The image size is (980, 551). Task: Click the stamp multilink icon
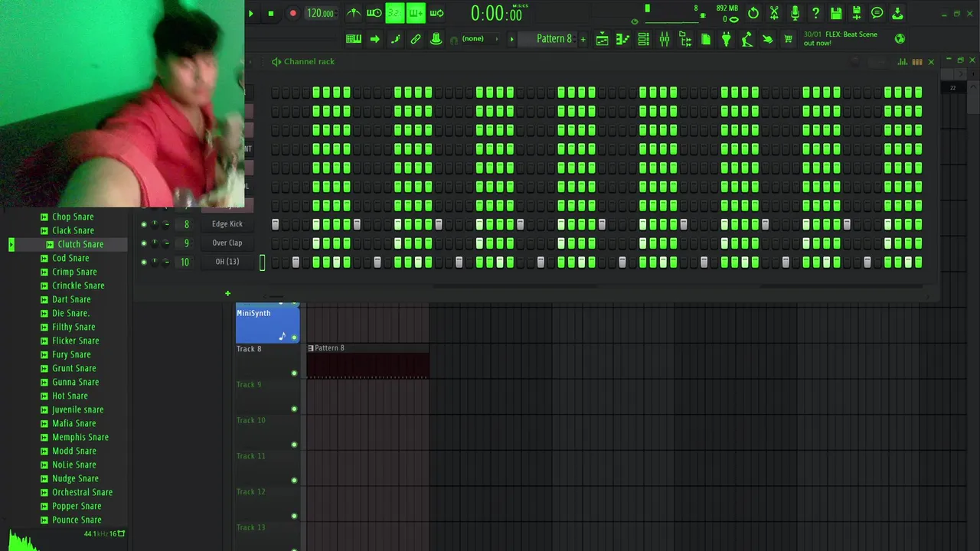(x=436, y=39)
